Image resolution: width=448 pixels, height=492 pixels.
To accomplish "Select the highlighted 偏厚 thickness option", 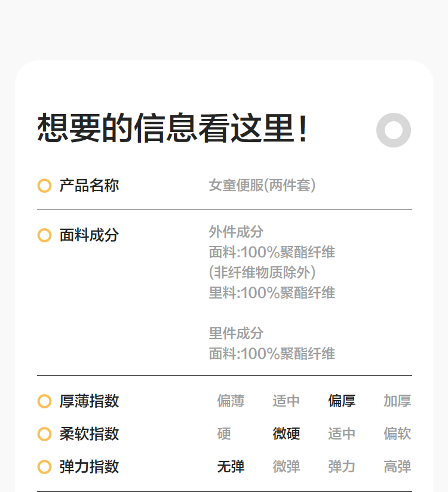I will click(x=342, y=401).
